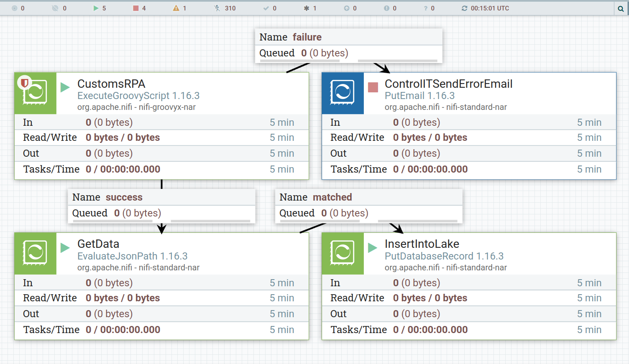Open search with the magnifier icon
629x364 pixels.
[621, 8]
